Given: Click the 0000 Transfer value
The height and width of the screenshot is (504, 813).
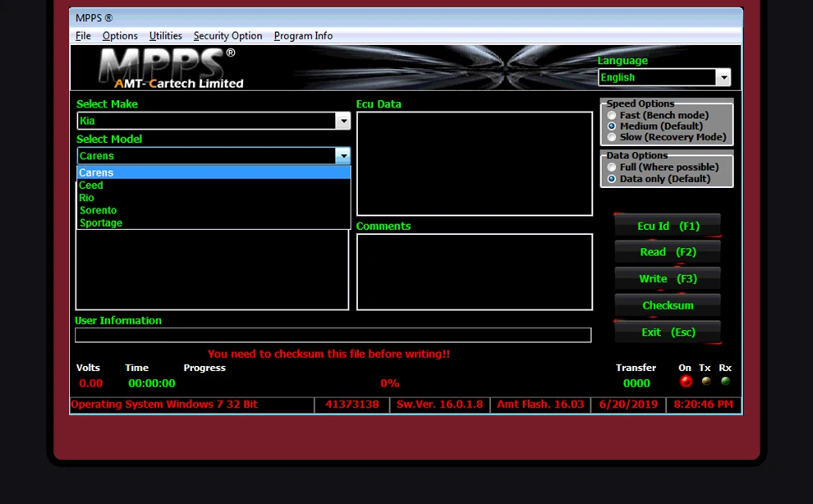Looking at the screenshot, I should tap(636, 383).
